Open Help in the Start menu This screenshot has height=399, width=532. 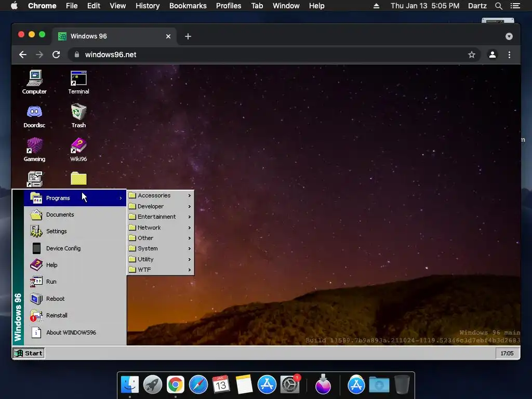(75, 264)
